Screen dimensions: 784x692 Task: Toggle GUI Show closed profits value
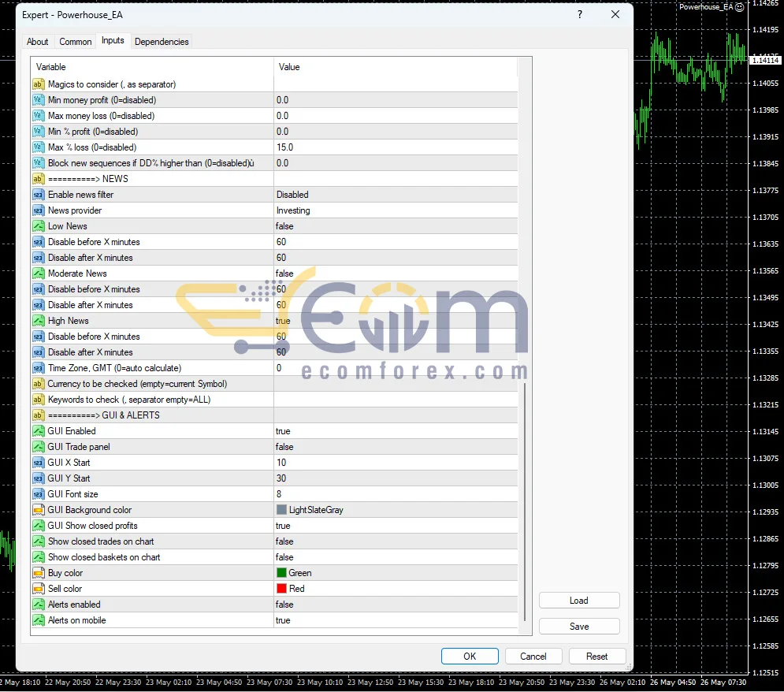click(x=396, y=526)
